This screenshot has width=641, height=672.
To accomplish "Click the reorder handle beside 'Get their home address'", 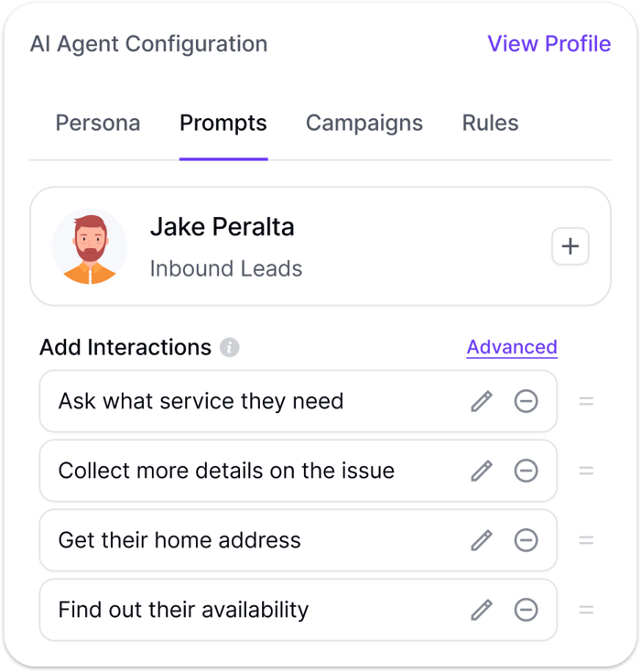I will click(x=586, y=540).
